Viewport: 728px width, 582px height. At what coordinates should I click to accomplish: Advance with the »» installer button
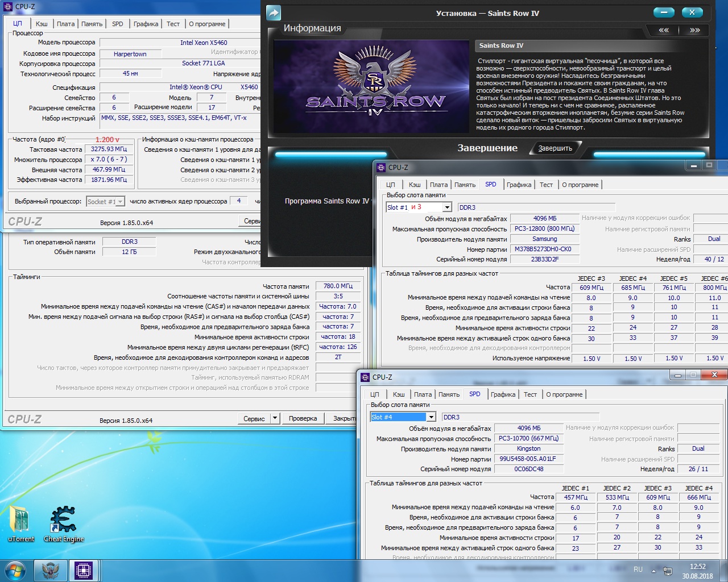(694, 30)
